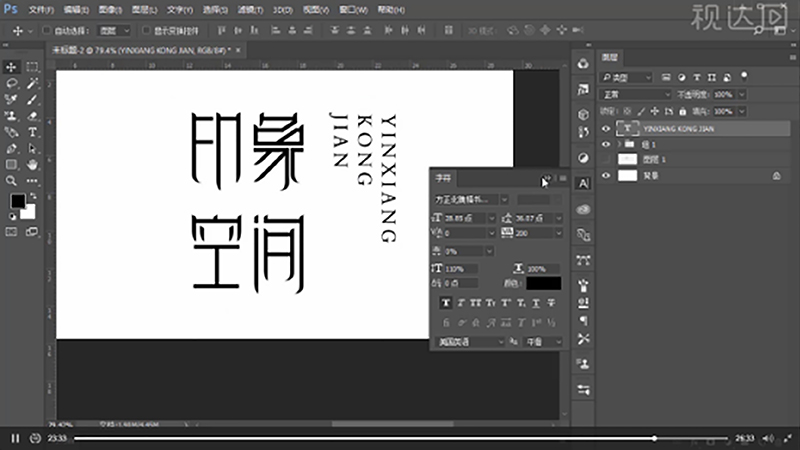The width and height of the screenshot is (800, 450).
Task: Select the YINXIANG KONG JIAN layer thumbnail
Action: click(628, 129)
